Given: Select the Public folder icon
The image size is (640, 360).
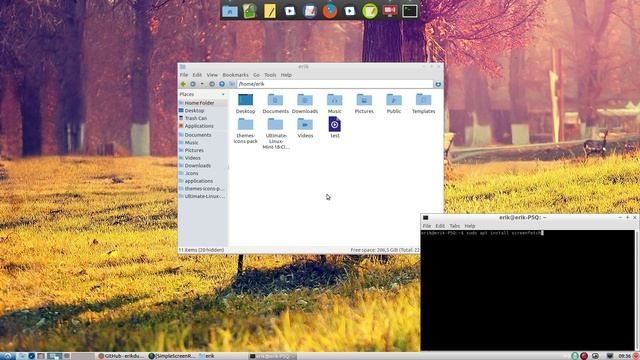Looking at the screenshot, I should coord(394,100).
